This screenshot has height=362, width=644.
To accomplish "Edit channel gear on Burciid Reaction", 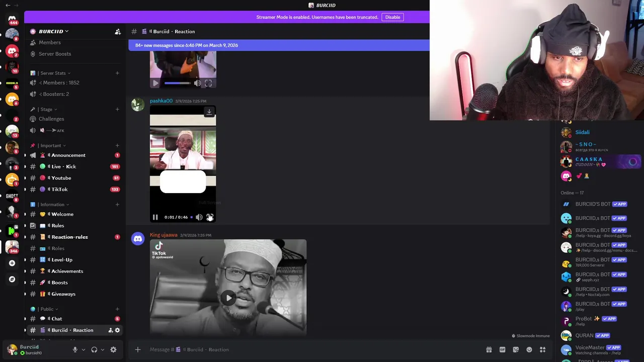I will point(117,330).
